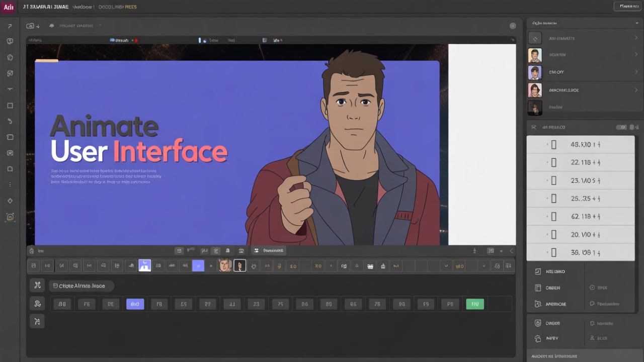Select the purple highlighted frame cell
The width and height of the screenshot is (644, 362).
click(x=135, y=304)
